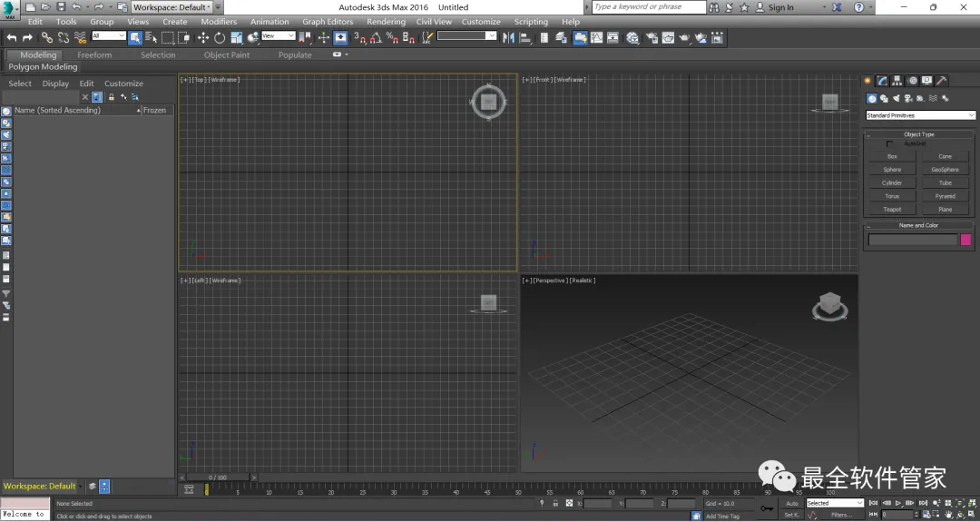This screenshot has width=980, height=522.
Task: Toggle the selection lock icon
Action: (x=555, y=503)
